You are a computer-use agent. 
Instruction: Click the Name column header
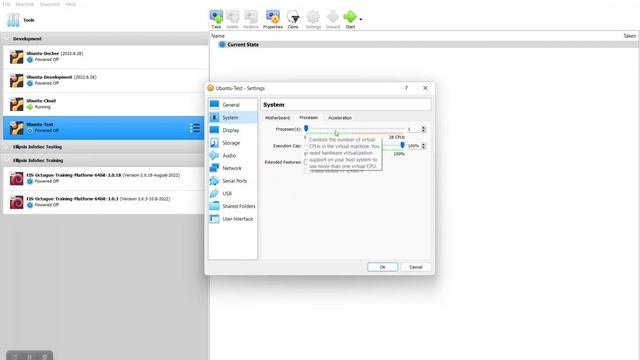pos(218,36)
